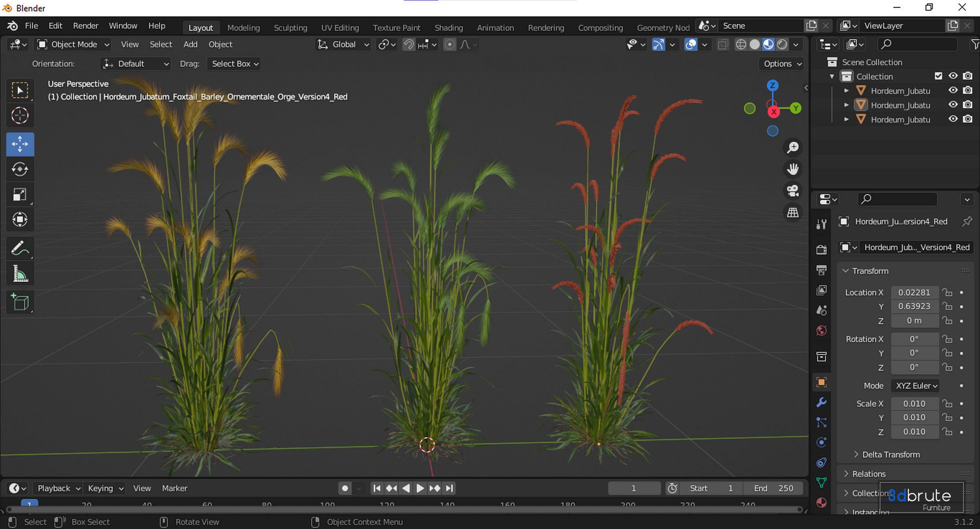Open the Object Mode dropdown

[x=73, y=45]
